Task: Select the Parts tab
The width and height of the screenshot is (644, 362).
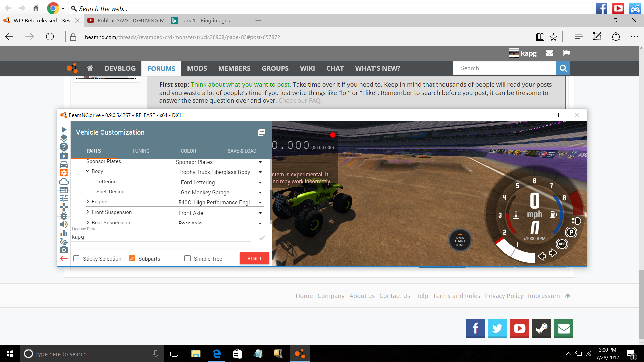Action: coord(94,151)
